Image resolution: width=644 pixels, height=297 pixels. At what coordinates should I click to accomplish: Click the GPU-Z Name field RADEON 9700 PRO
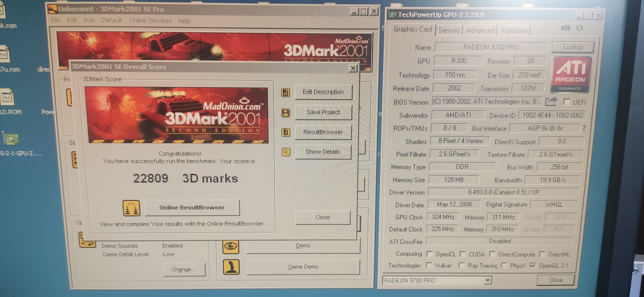pyautogui.click(x=491, y=47)
